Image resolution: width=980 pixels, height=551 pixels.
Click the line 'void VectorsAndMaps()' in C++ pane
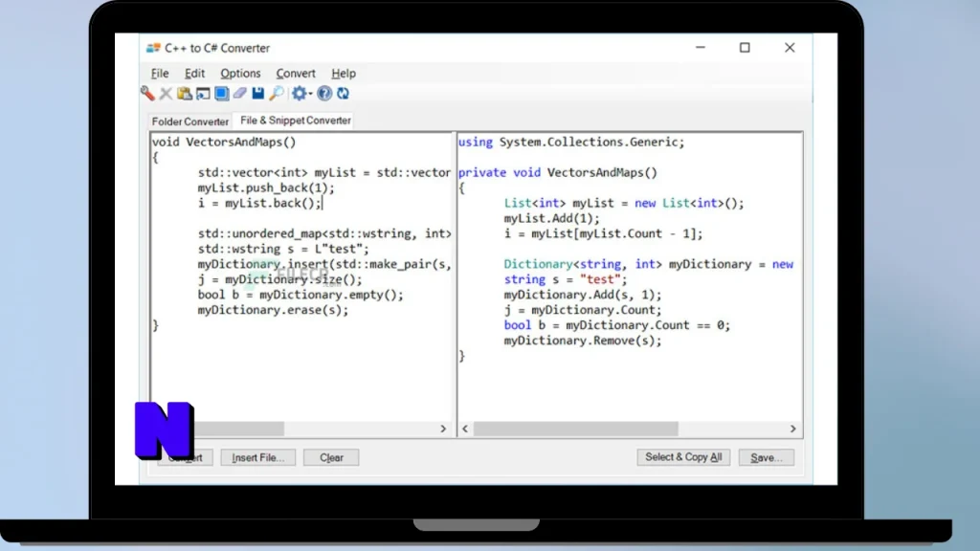pyautogui.click(x=224, y=142)
